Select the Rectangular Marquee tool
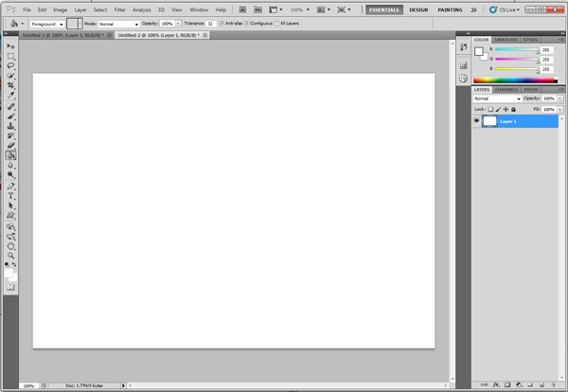Viewport: 568px width, 392px height. point(11,56)
